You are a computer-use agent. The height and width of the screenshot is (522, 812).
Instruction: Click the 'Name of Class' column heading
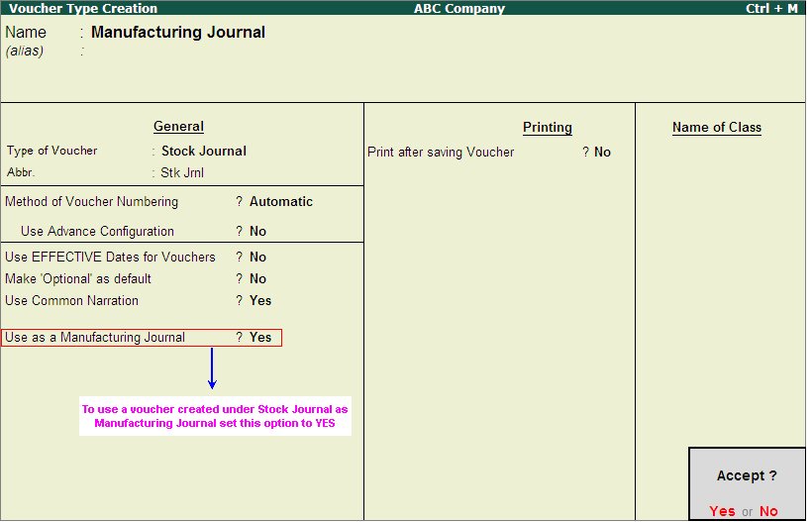click(x=716, y=128)
